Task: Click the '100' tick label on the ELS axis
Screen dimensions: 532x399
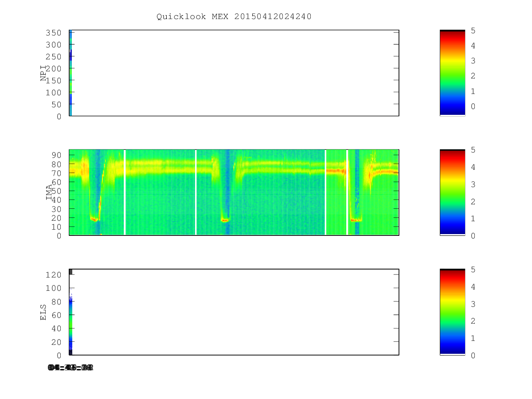Action: point(54,288)
